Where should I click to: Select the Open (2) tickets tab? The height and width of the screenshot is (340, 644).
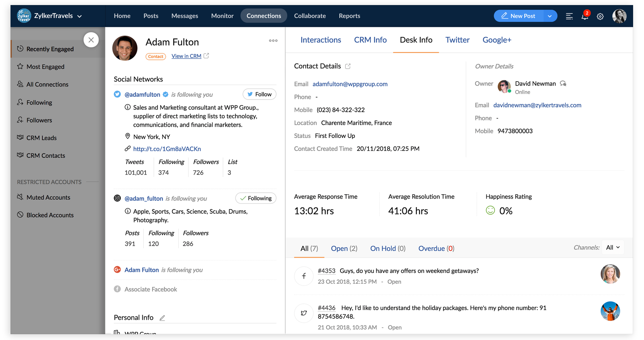(x=344, y=249)
